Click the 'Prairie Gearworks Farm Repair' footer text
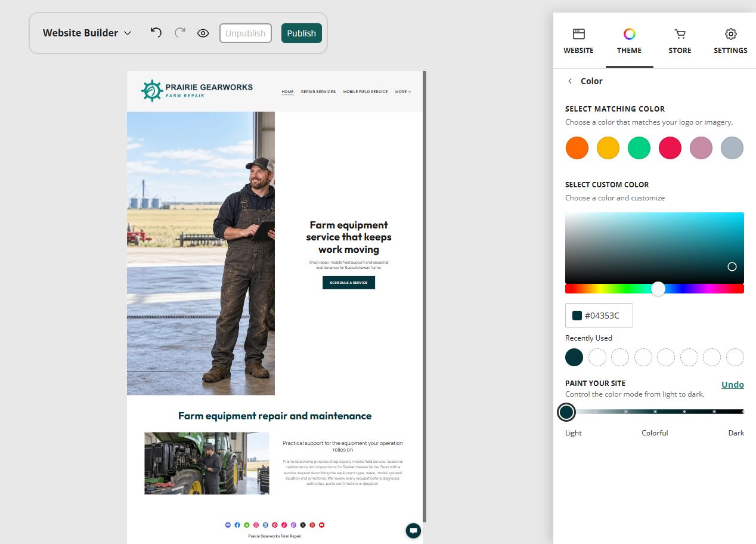 click(x=275, y=536)
